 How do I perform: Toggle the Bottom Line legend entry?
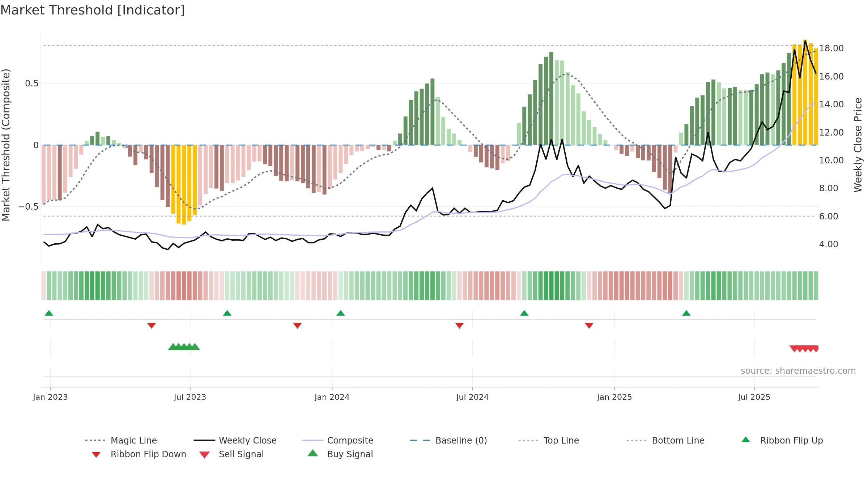(665, 440)
